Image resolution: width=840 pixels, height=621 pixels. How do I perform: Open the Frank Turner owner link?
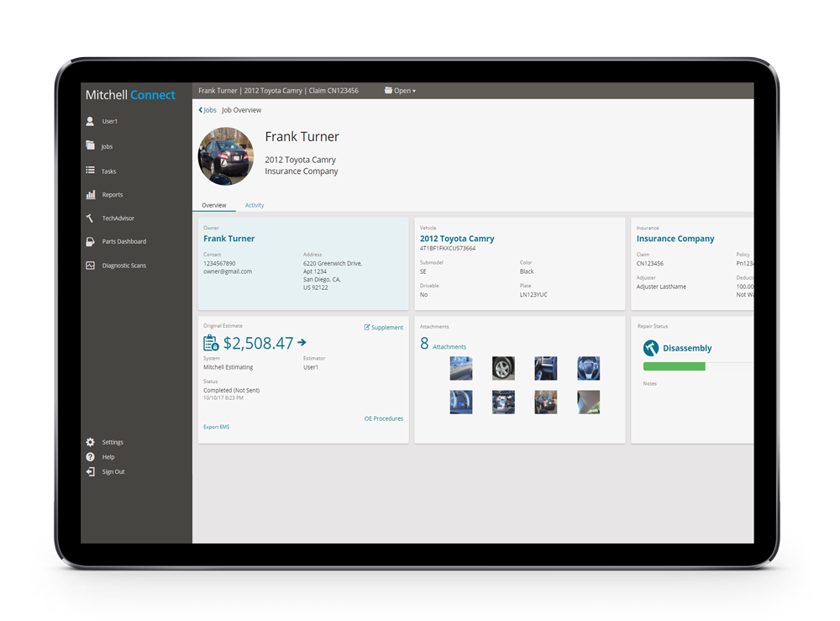(228, 239)
